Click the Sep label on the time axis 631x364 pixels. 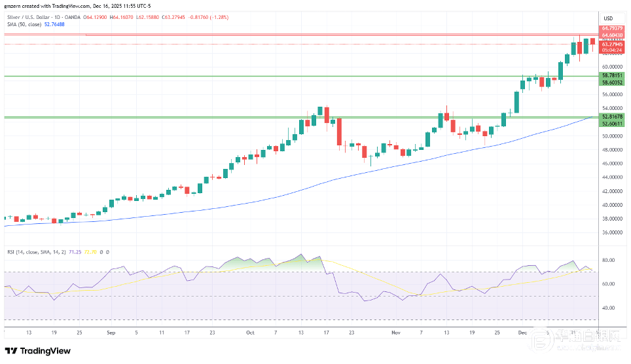coord(111,333)
